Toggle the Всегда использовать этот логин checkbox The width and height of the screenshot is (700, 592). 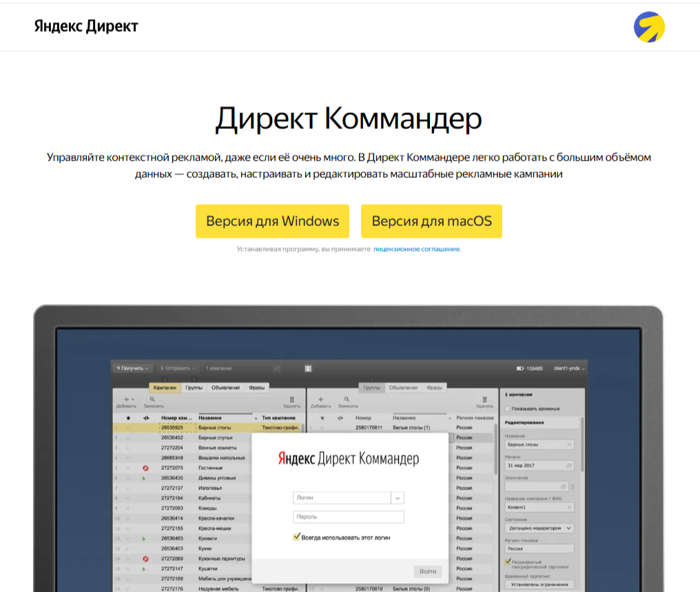(x=296, y=537)
